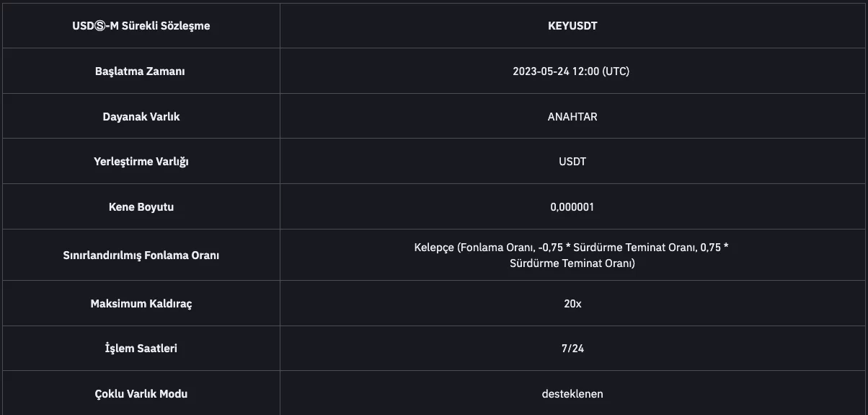This screenshot has width=868, height=415.
Task: Select the 'desteklenen' multi-asset mode value
Action: 572,394
